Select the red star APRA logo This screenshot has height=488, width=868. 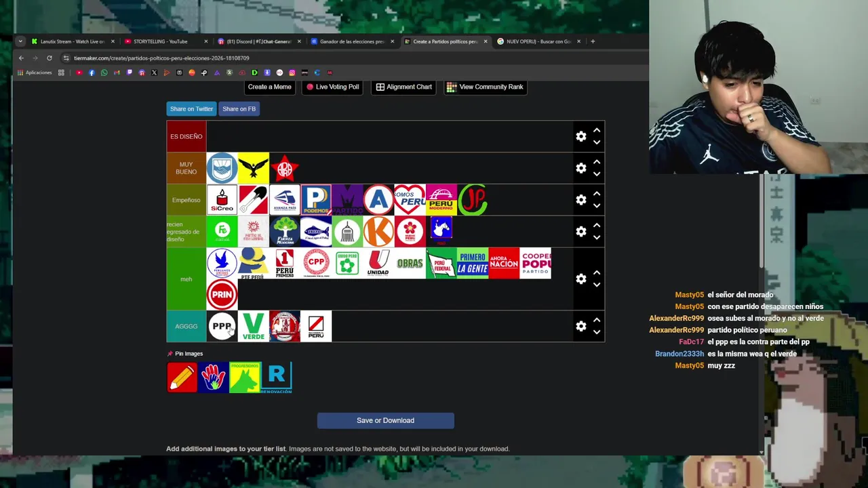pyautogui.click(x=285, y=168)
